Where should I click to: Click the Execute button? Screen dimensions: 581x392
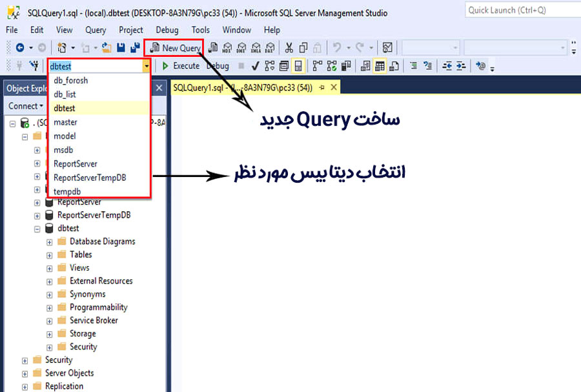(x=181, y=66)
